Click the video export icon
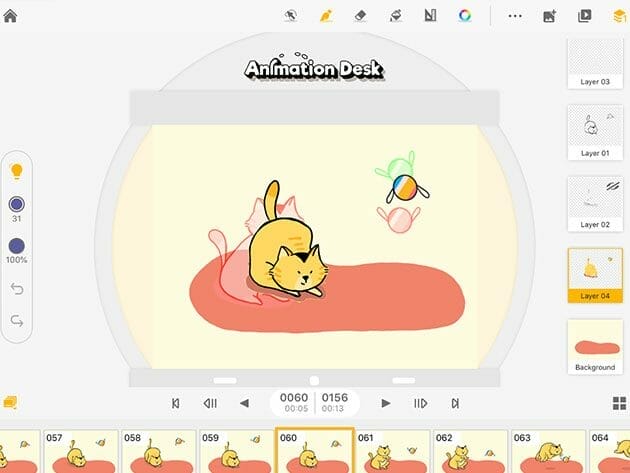This screenshot has width=630, height=473. pyautogui.click(x=584, y=16)
